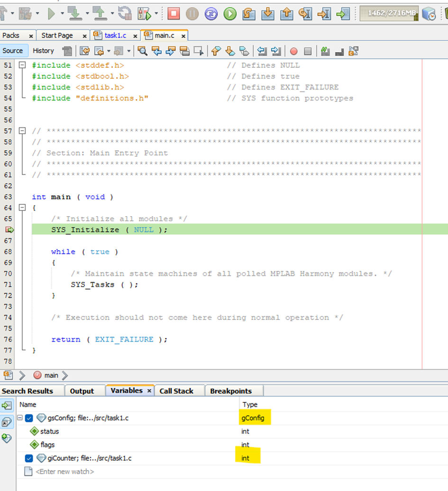Click the Enter new watch field
The height and width of the screenshot is (491, 448).
[x=64, y=472]
